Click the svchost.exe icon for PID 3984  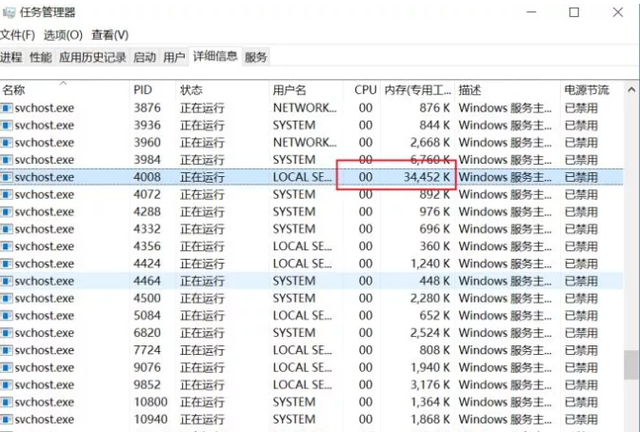coord(7,160)
